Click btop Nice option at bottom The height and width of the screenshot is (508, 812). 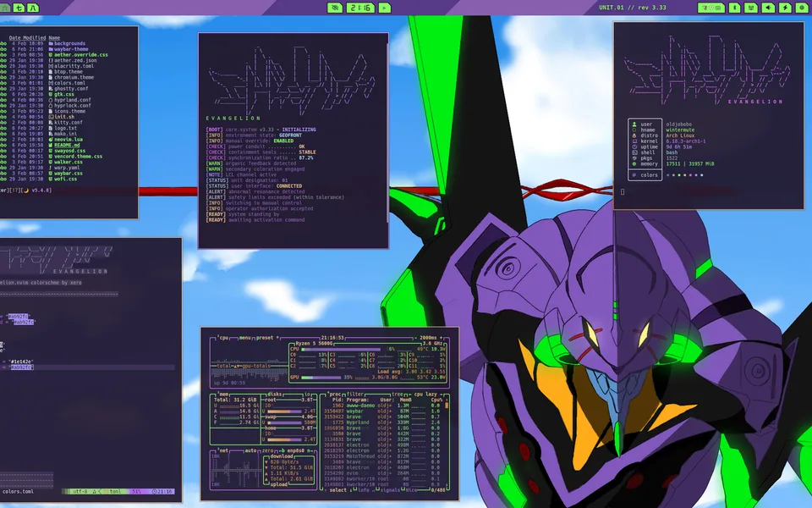point(411,490)
